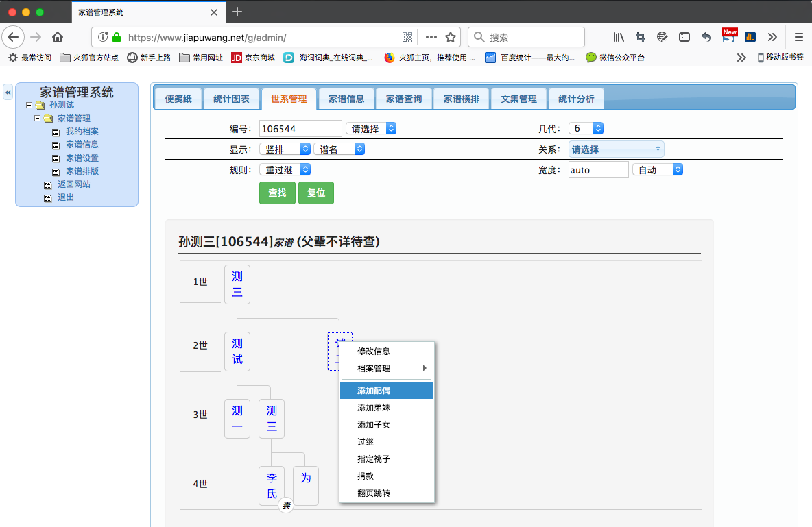Select 添加弟妹 in the context menu
The width and height of the screenshot is (812, 527).
(x=386, y=408)
